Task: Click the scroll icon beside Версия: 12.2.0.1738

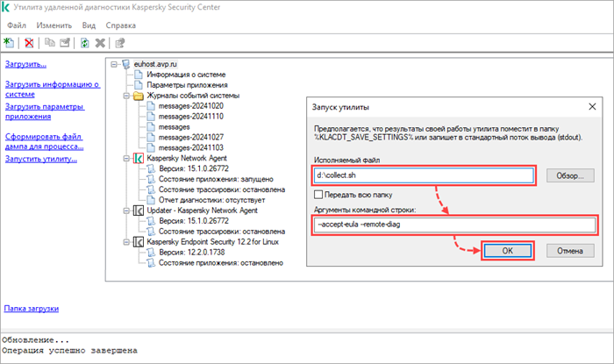Action: 151,253
